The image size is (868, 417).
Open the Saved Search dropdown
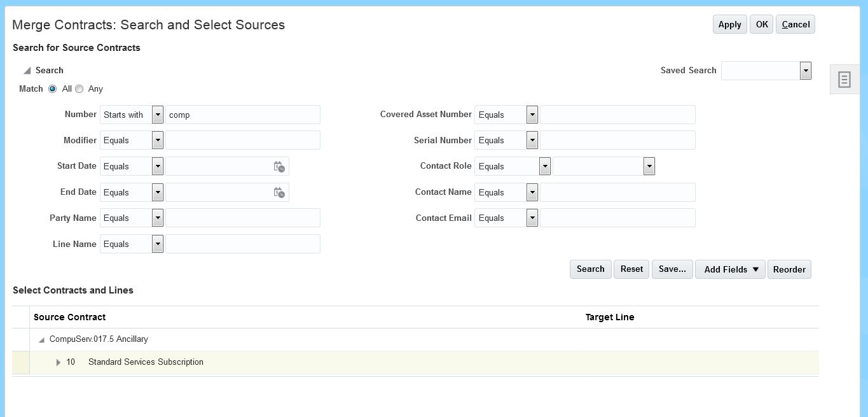pyautogui.click(x=806, y=71)
